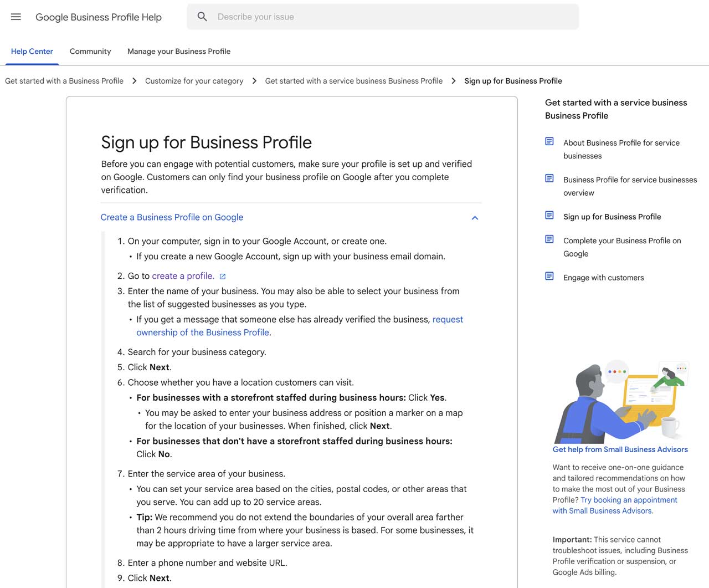Open the create a profile link
This screenshot has height=588, width=709.
pos(182,275)
